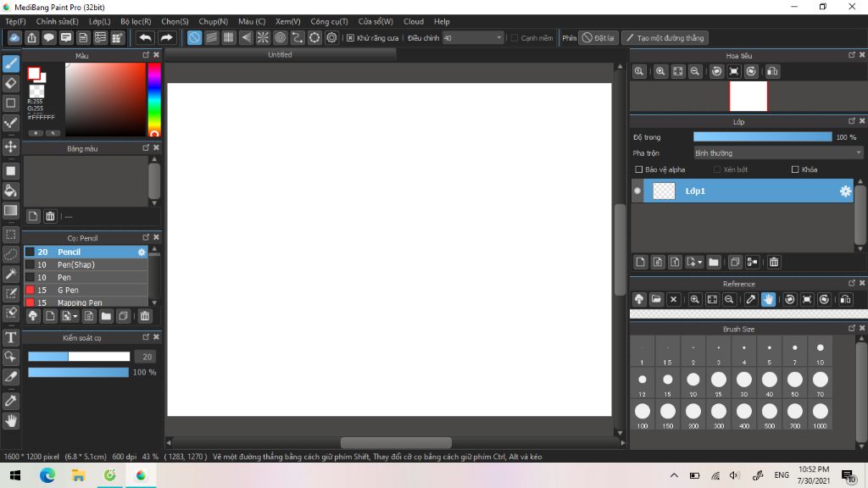Open Pencil brush settings gear
The image size is (868, 488).
pyautogui.click(x=142, y=252)
